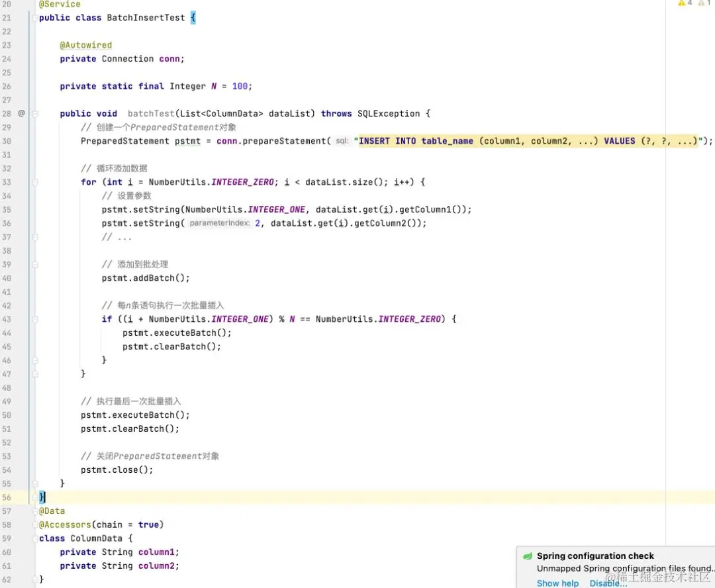
Task: Click line number 30 in the gutter
Action: click(7, 141)
